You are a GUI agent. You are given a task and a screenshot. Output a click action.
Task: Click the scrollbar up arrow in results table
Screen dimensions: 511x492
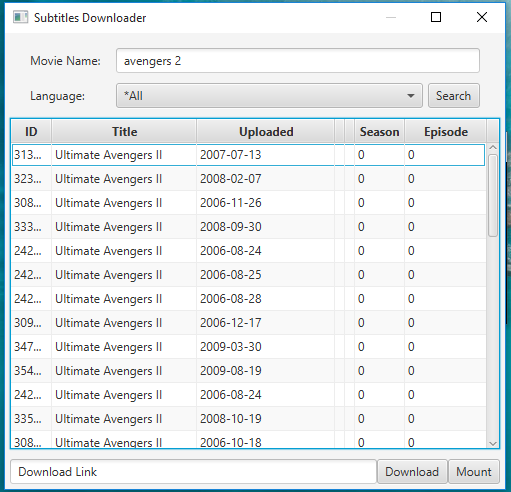(493, 147)
